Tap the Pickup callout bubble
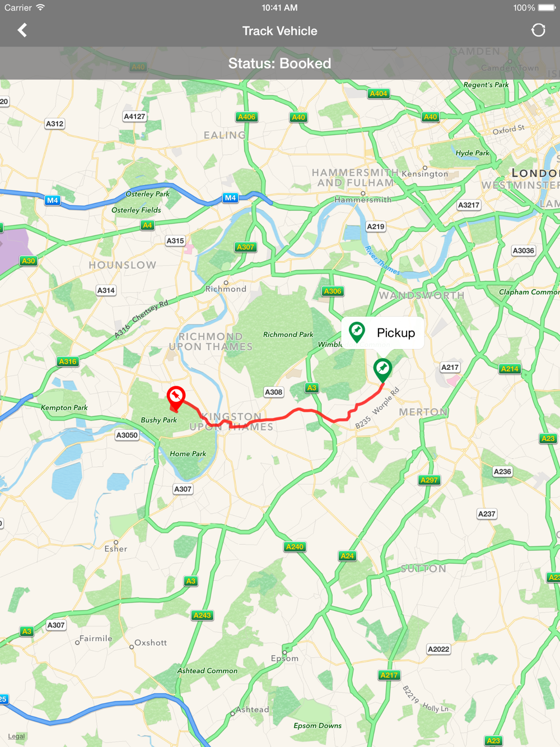The height and width of the screenshot is (747, 560). tap(382, 333)
